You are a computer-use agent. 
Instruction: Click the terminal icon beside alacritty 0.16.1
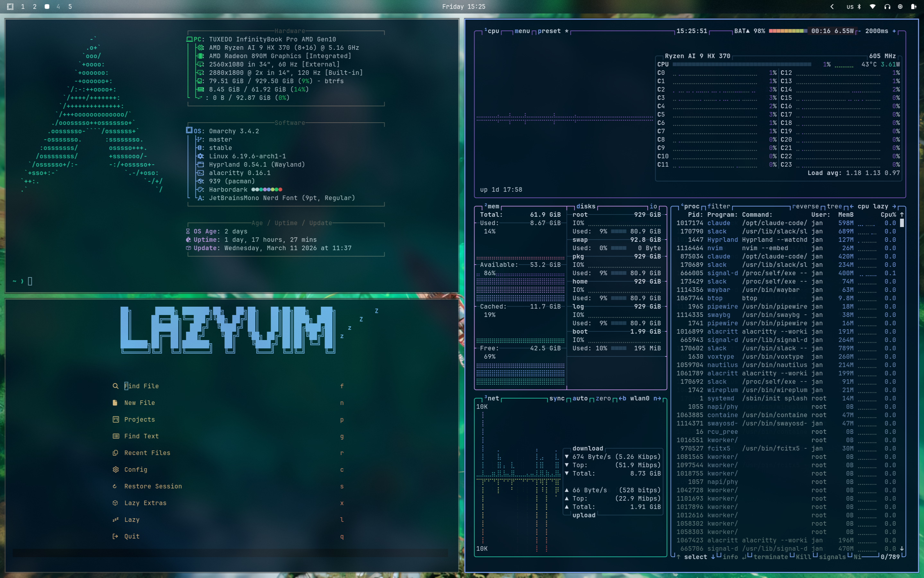(201, 173)
